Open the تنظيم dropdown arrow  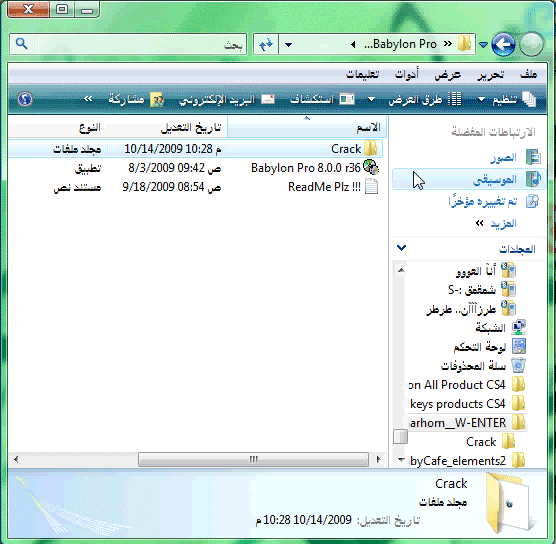(481, 100)
